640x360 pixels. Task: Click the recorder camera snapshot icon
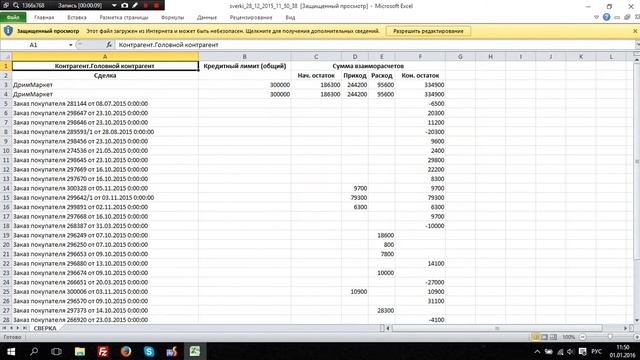click(124, 6)
